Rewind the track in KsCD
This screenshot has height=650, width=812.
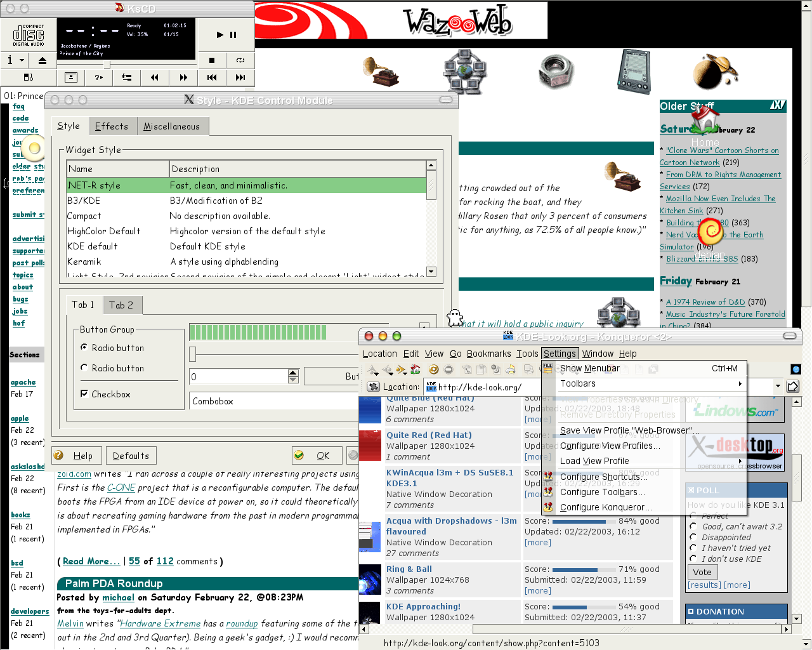coord(155,77)
